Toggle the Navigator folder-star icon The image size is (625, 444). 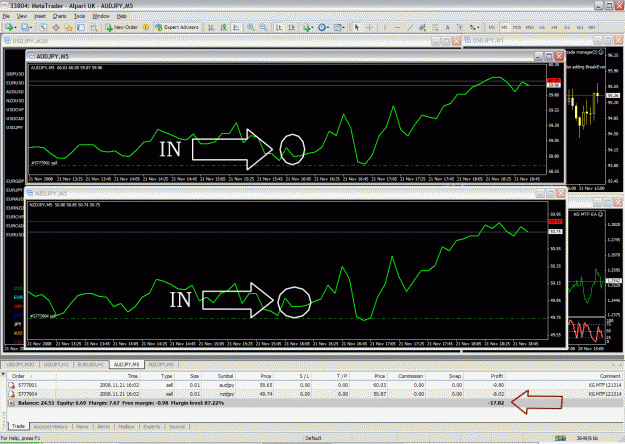tap(68, 27)
